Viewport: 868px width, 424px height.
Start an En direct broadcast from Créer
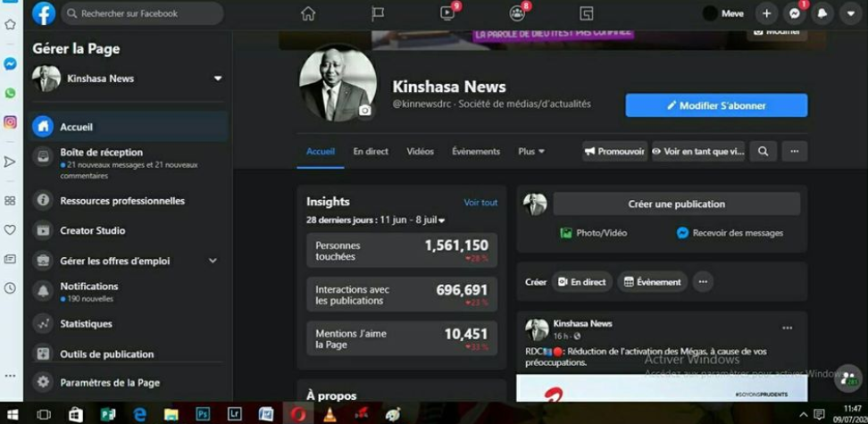582,282
